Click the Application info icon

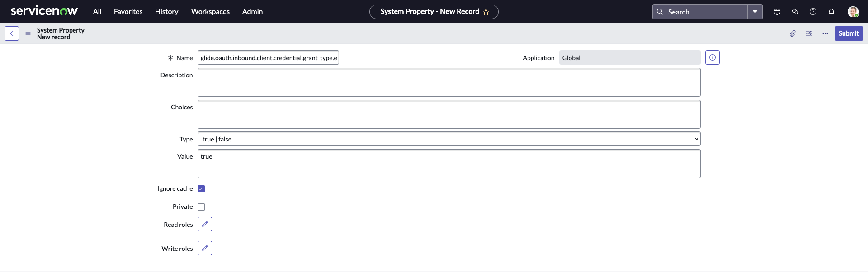712,57
